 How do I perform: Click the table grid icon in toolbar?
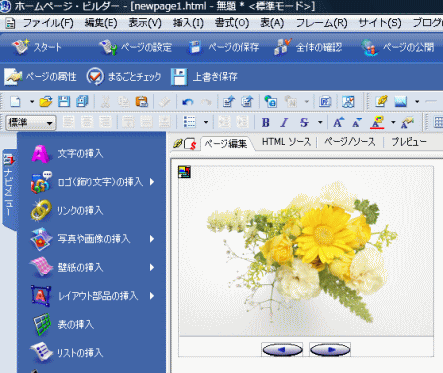click(438, 123)
